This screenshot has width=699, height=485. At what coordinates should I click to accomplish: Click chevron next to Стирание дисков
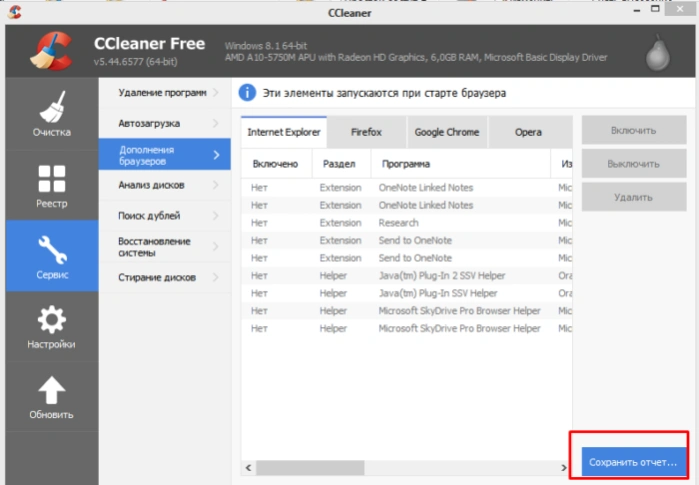click(x=216, y=277)
